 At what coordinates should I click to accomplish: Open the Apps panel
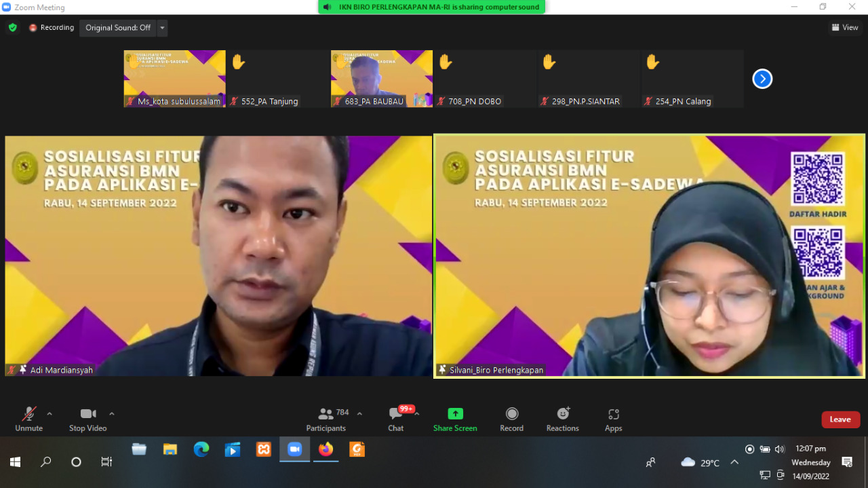coord(613,418)
